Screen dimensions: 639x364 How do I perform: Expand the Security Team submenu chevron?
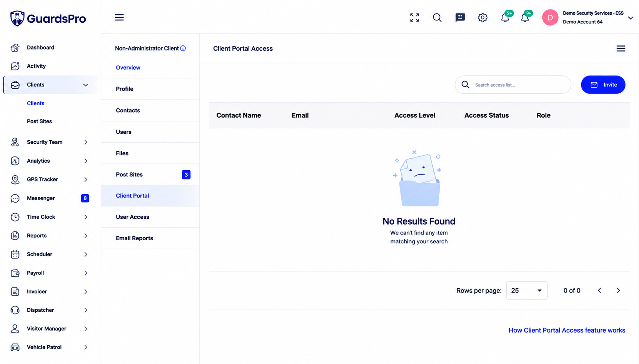86,142
